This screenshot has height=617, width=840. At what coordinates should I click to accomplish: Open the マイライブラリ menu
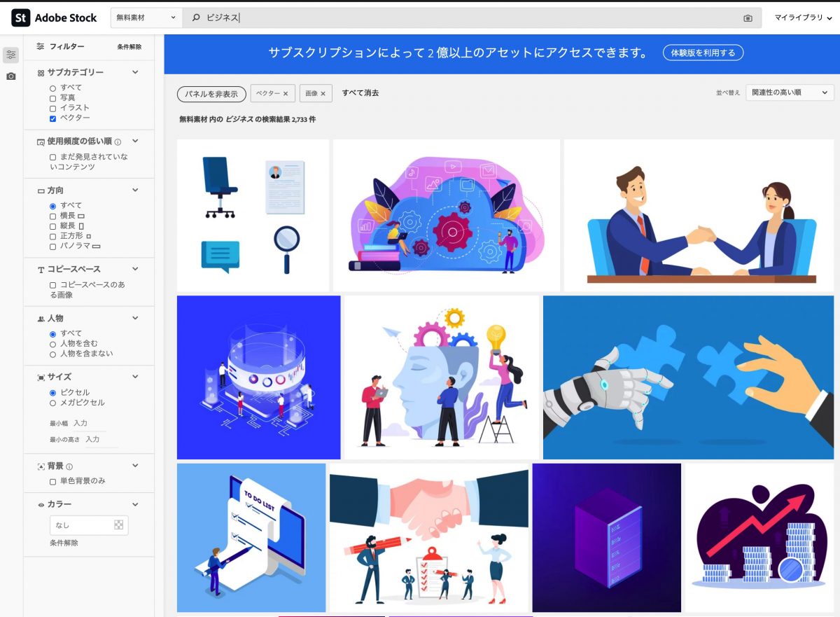click(803, 18)
